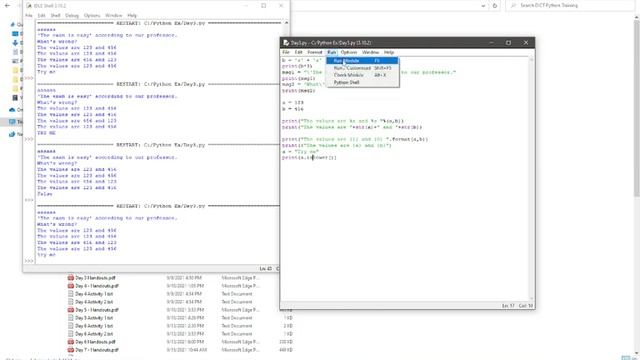Viewport: 640px width, 360px height.
Task: Click the print(b*3) line in the editor
Action: click(297, 66)
